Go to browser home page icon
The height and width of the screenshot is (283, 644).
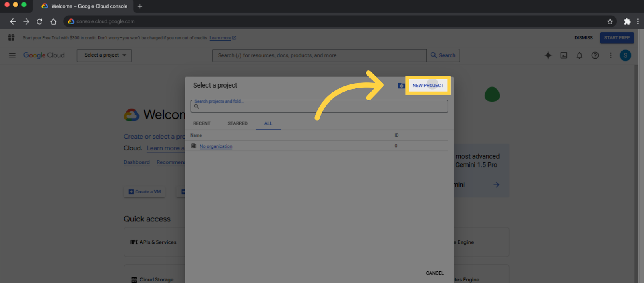point(53,21)
